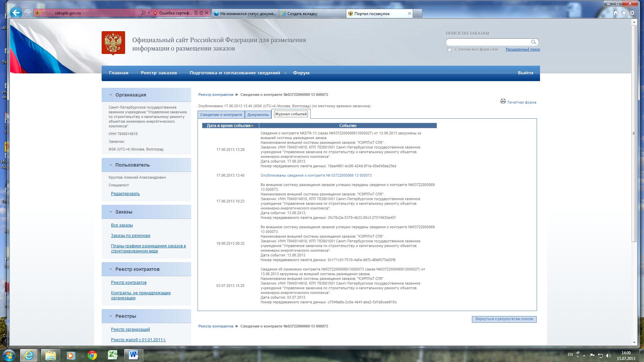
Task: Open the media player taskbar icon
Action: [71, 355]
